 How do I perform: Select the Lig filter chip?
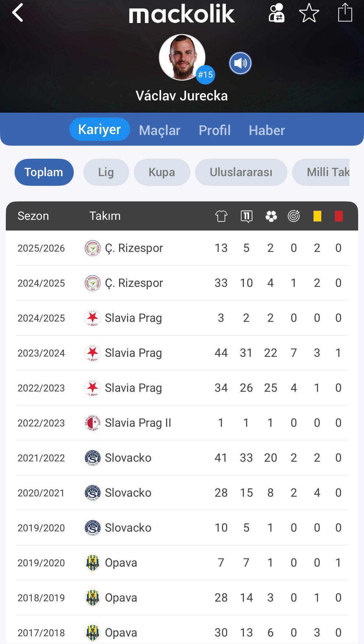pyautogui.click(x=106, y=172)
